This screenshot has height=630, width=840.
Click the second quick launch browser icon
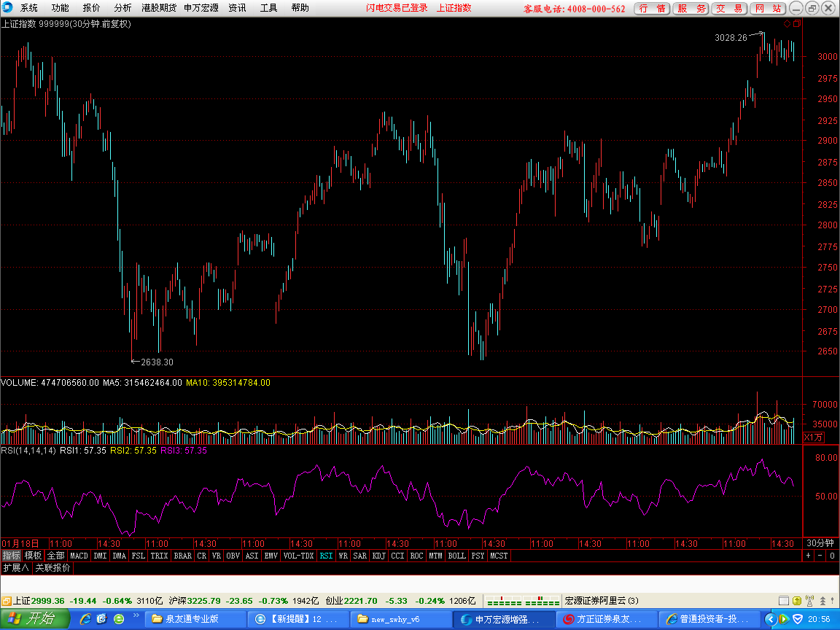(x=102, y=619)
